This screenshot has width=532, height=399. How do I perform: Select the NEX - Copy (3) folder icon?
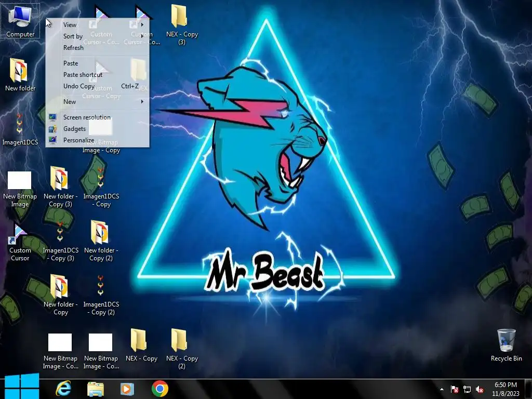pyautogui.click(x=181, y=24)
